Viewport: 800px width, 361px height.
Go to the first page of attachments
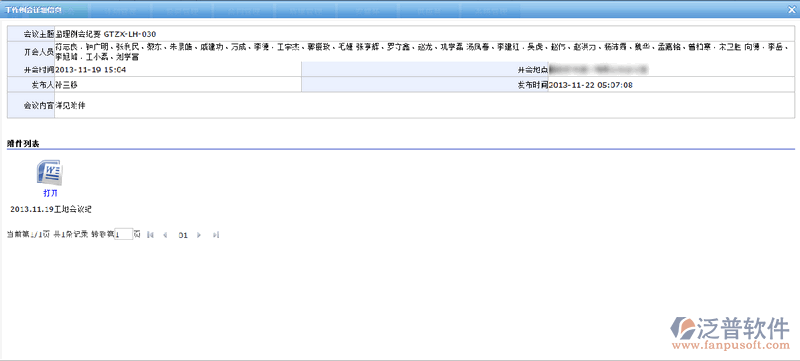pos(150,235)
